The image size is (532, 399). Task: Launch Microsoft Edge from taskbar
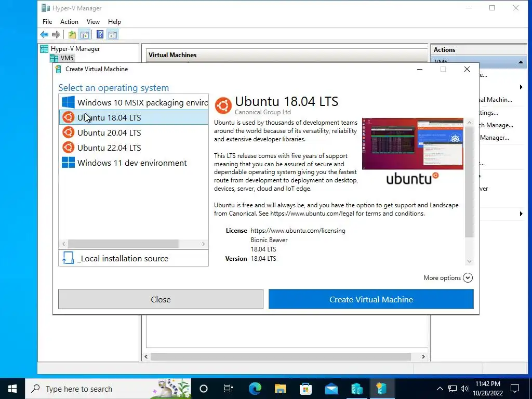[255, 389]
